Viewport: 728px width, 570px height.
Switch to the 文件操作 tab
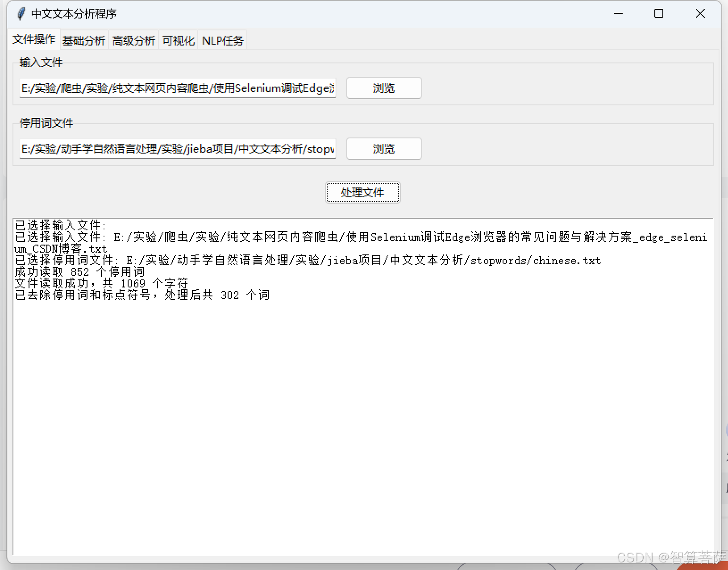tap(34, 40)
